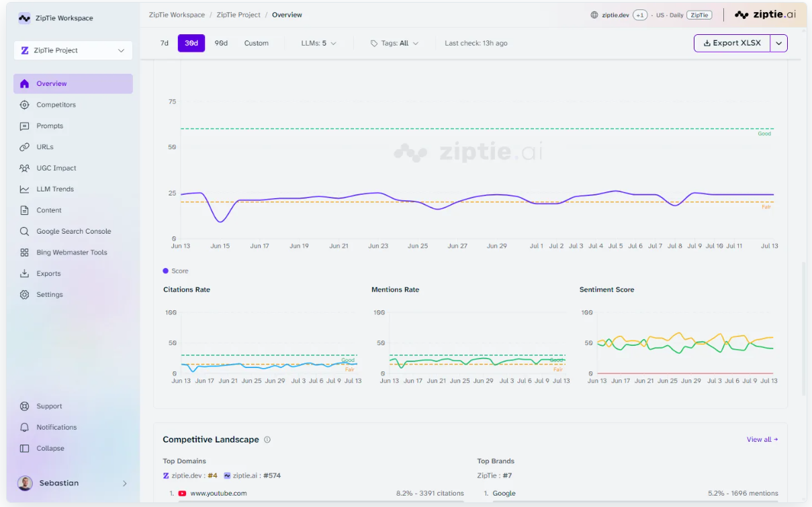
Task: Click the View all link
Action: (762, 440)
